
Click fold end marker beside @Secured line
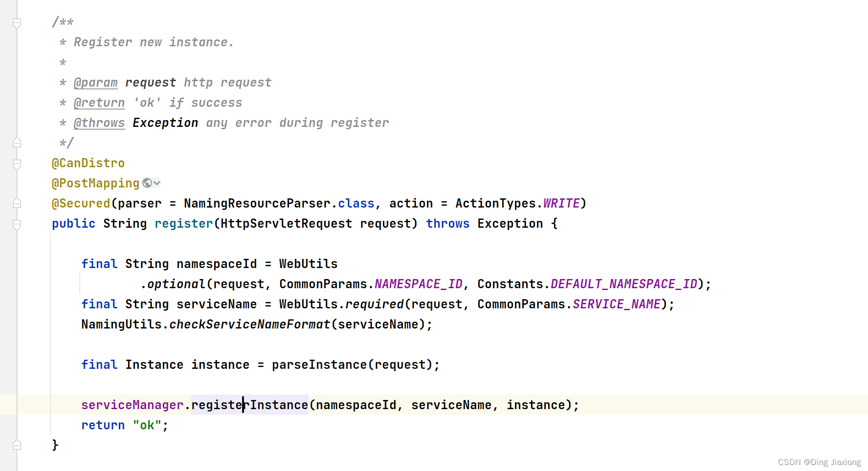tap(17, 203)
